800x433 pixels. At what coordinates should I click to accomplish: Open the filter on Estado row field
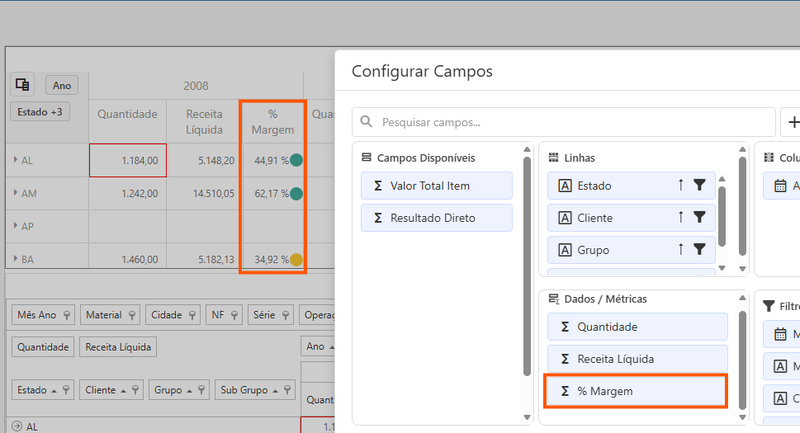click(699, 185)
